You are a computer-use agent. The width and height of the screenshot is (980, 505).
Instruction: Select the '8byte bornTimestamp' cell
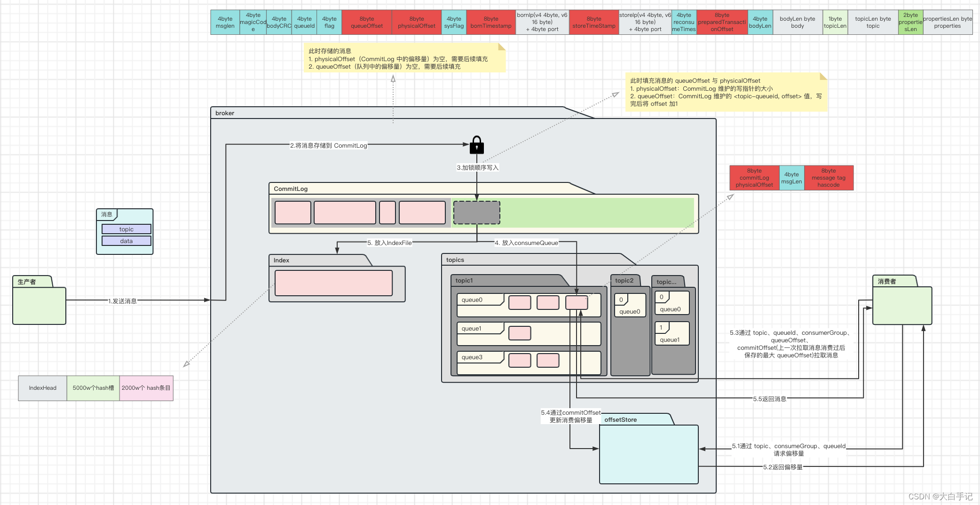(x=491, y=22)
